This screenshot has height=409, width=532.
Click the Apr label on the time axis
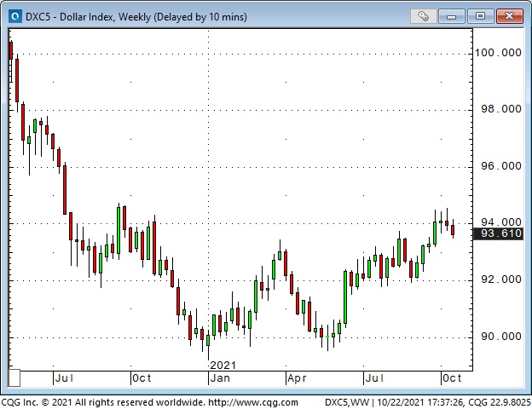[x=297, y=378]
